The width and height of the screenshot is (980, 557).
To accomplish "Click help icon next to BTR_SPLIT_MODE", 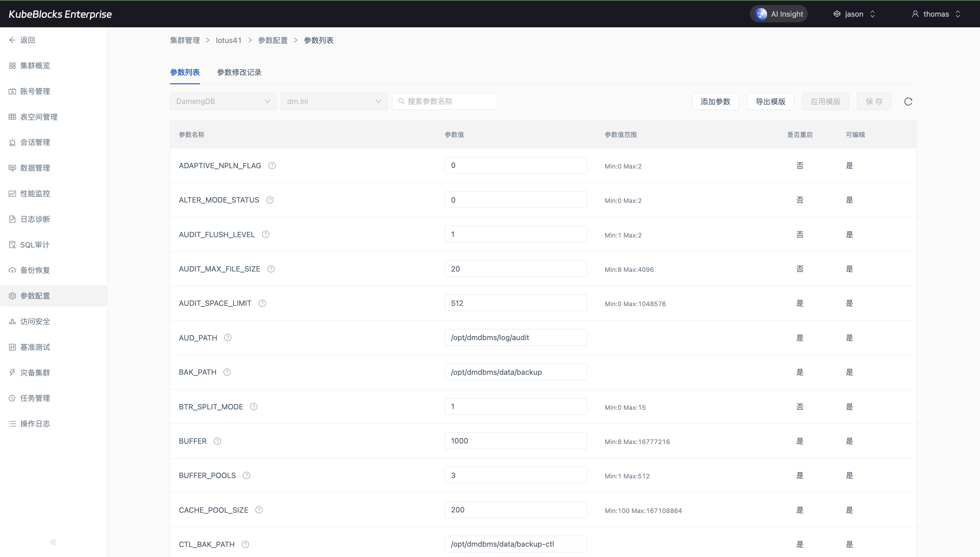I will 254,407.
